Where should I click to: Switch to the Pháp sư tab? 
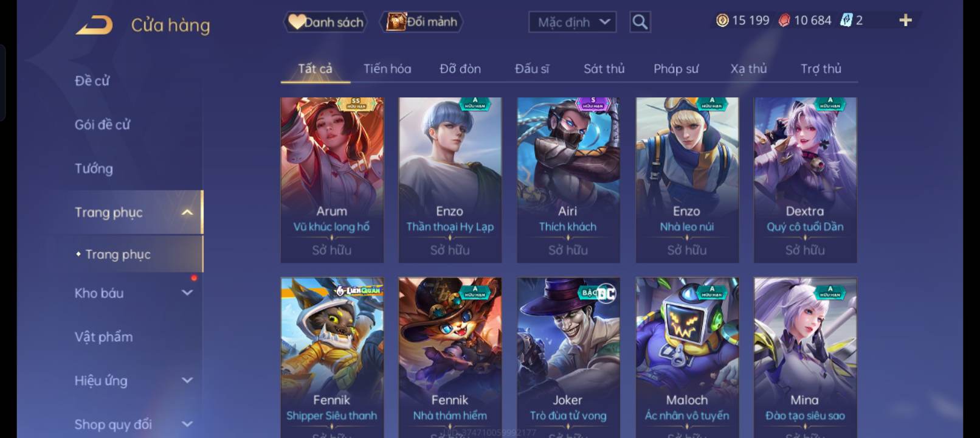[x=675, y=69]
